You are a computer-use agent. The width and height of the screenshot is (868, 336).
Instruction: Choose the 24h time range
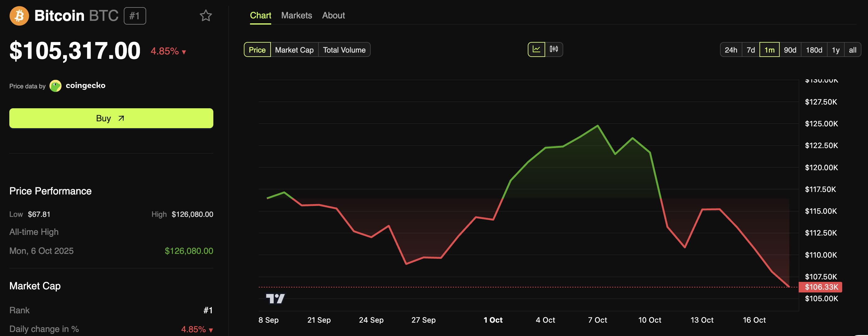tap(731, 50)
